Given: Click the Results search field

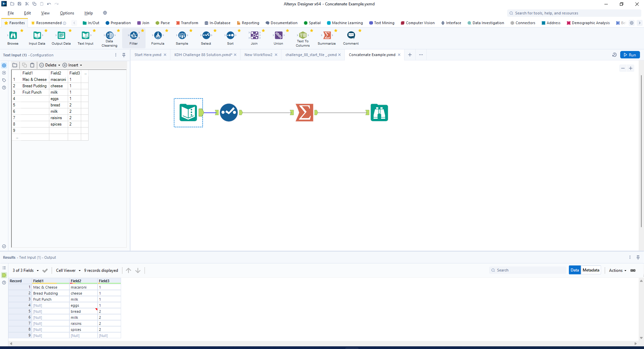Looking at the screenshot, I should [x=528, y=270].
